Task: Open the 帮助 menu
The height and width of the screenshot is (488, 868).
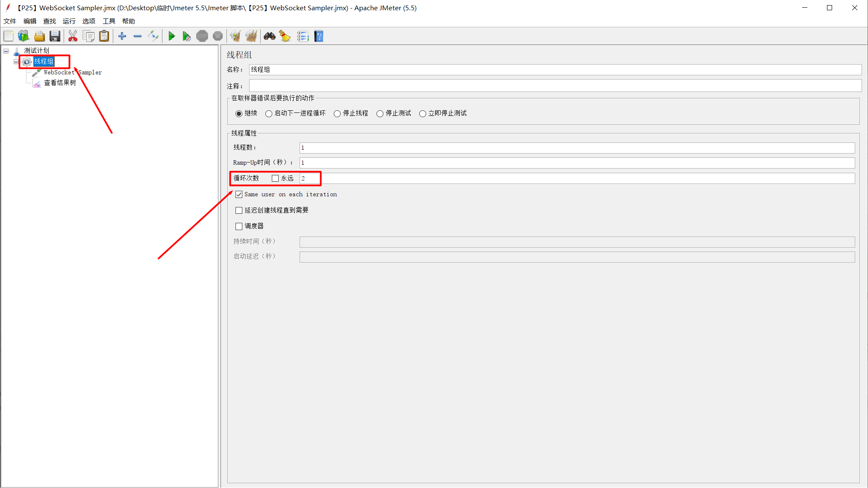Action: click(129, 21)
